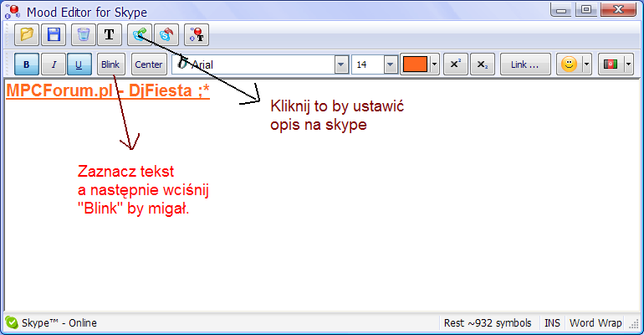644x335 pixels.
Task: Open the text color dropdown arrow
Action: click(435, 64)
